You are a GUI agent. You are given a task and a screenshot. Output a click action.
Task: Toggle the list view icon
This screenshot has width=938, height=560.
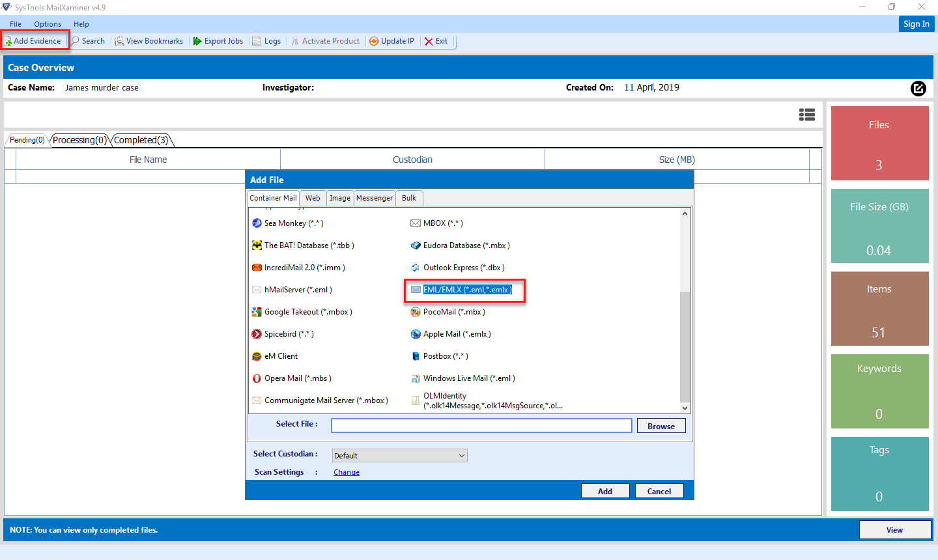point(807,115)
